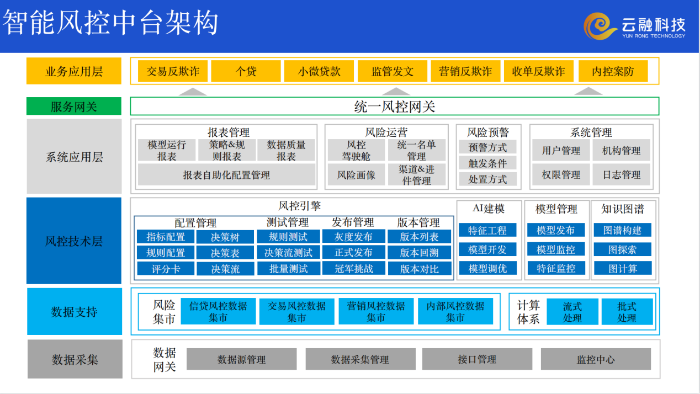Screen dimensions: 700x394
Task: Click the 风控技术层 layer label
Action: (74, 241)
